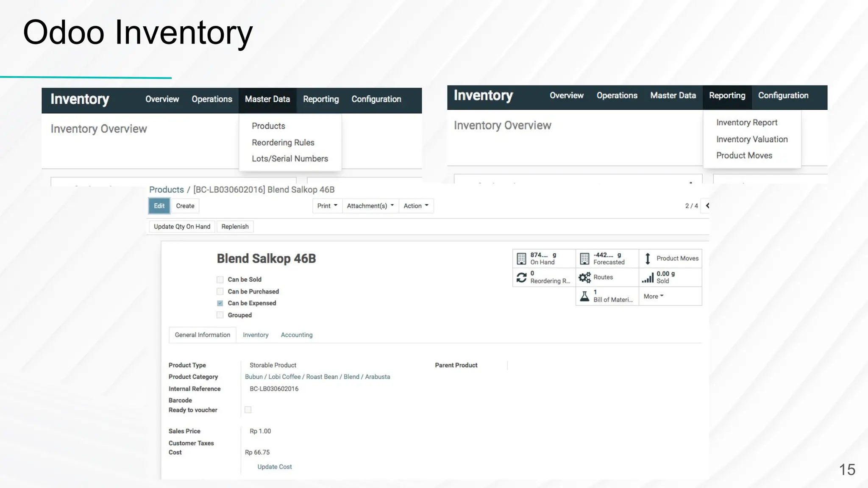Click the Sold bar chart icon
The image size is (868, 488).
click(x=648, y=277)
